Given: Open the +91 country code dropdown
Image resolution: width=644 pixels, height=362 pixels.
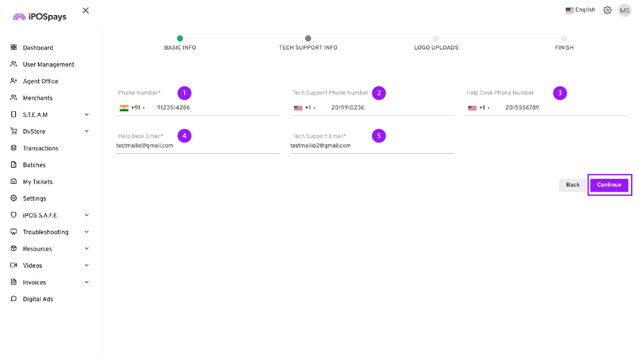Looking at the screenshot, I should tap(133, 108).
